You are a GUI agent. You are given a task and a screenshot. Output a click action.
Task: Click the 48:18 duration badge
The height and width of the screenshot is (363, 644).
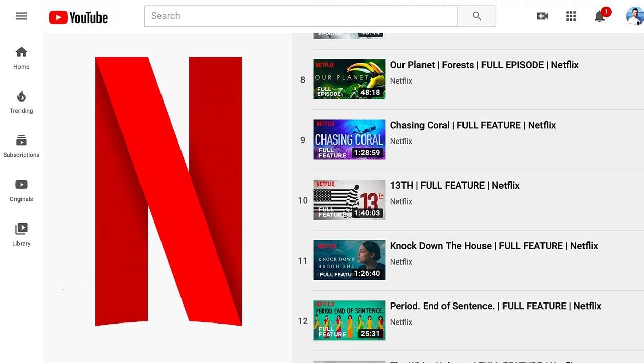click(370, 93)
